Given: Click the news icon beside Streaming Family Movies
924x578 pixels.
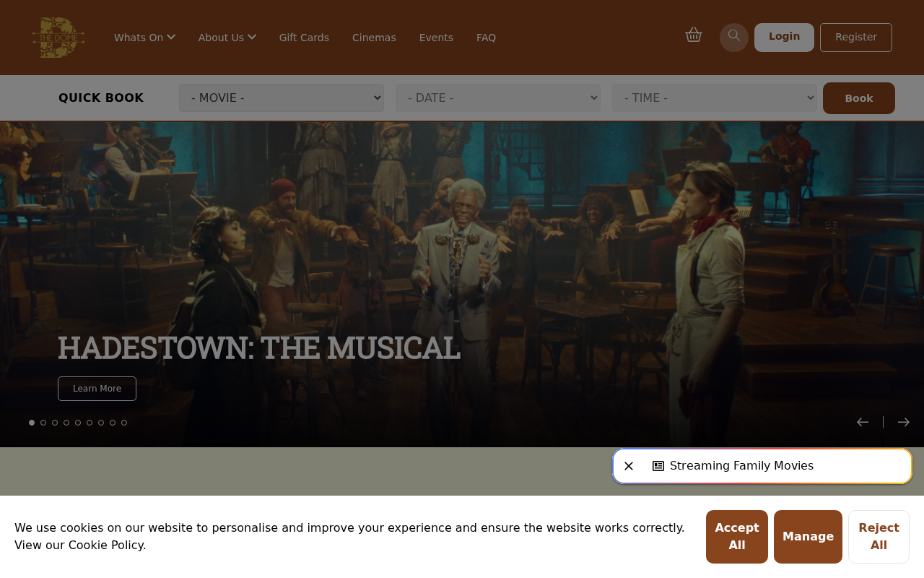Looking at the screenshot, I should [658, 466].
